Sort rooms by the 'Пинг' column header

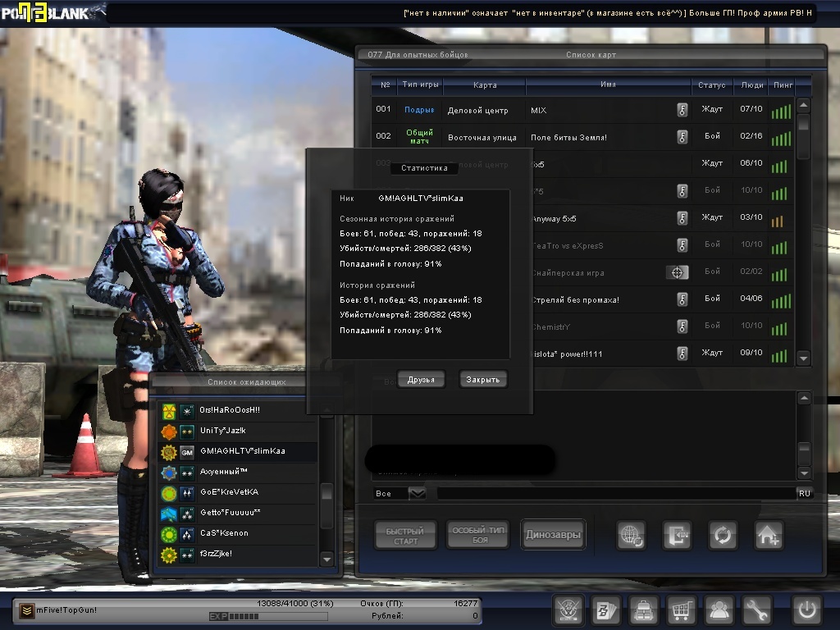tap(780, 85)
